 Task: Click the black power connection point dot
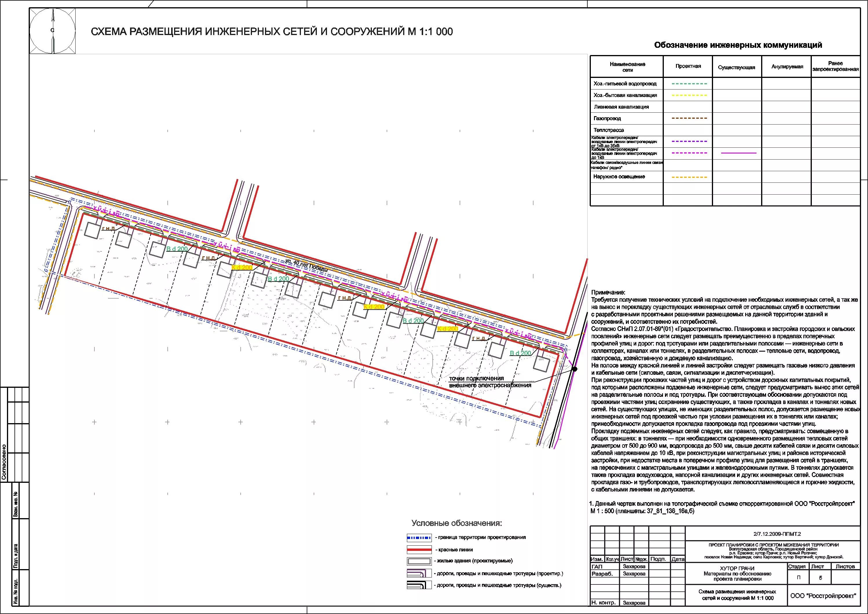tap(574, 369)
